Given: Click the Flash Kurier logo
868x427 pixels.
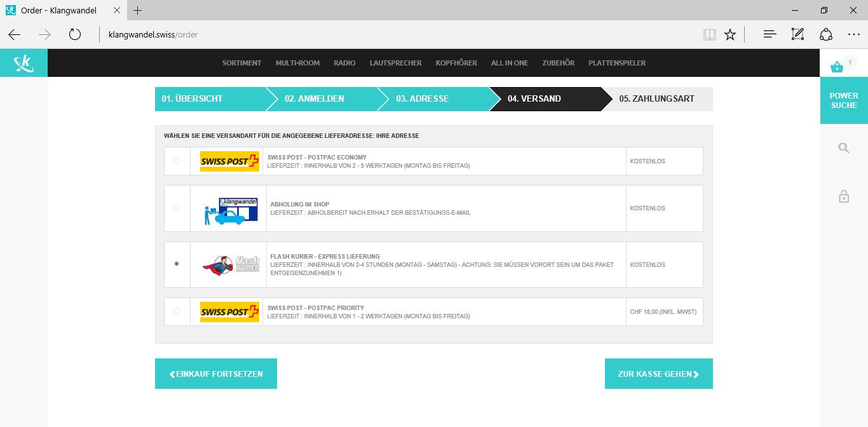Looking at the screenshot, I should click(x=231, y=264).
